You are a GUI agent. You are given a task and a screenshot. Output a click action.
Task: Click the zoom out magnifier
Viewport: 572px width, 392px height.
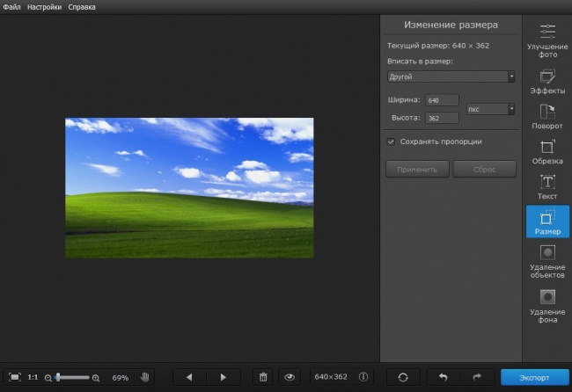pyautogui.click(x=48, y=378)
